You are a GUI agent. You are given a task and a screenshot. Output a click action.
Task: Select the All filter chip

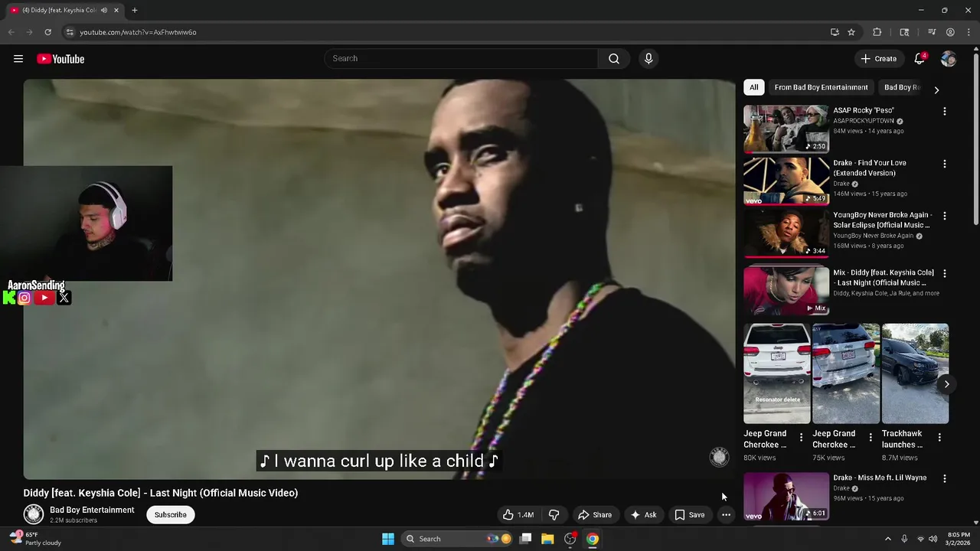click(x=754, y=87)
